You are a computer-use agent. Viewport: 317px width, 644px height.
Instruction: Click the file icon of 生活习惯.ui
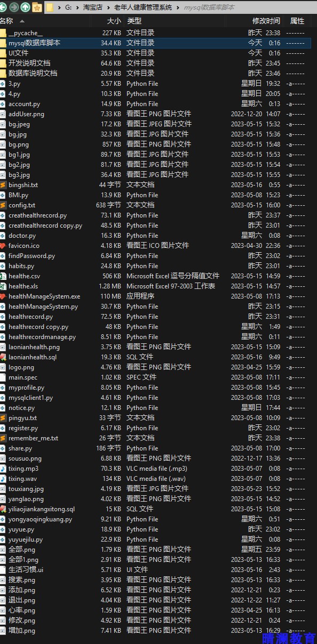tap(3, 570)
